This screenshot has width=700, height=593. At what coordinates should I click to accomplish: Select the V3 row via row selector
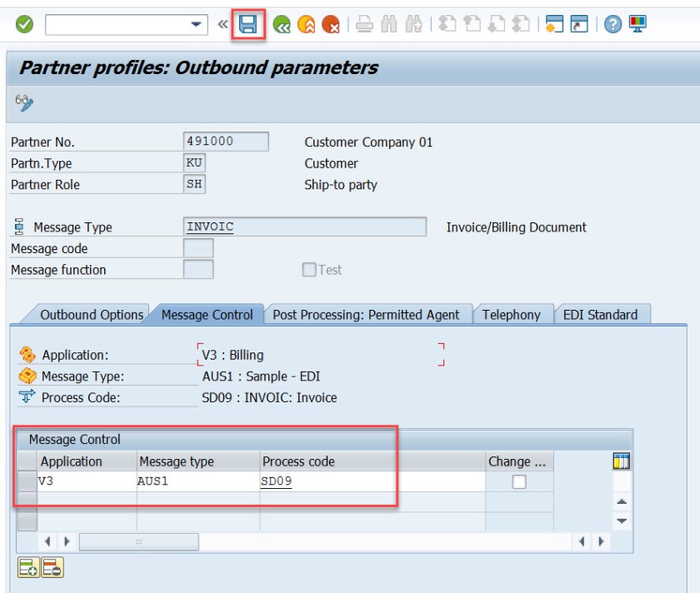[27, 481]
